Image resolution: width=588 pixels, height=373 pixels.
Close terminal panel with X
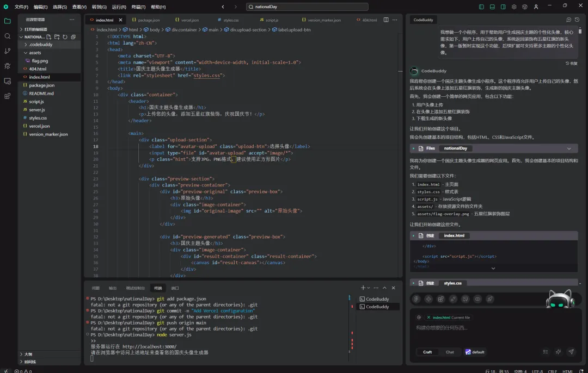tap(394, 288)
